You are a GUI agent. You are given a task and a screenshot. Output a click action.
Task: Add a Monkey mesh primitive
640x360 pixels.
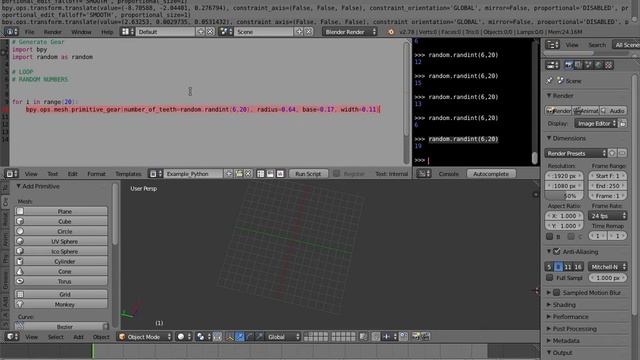pos(61,304)
